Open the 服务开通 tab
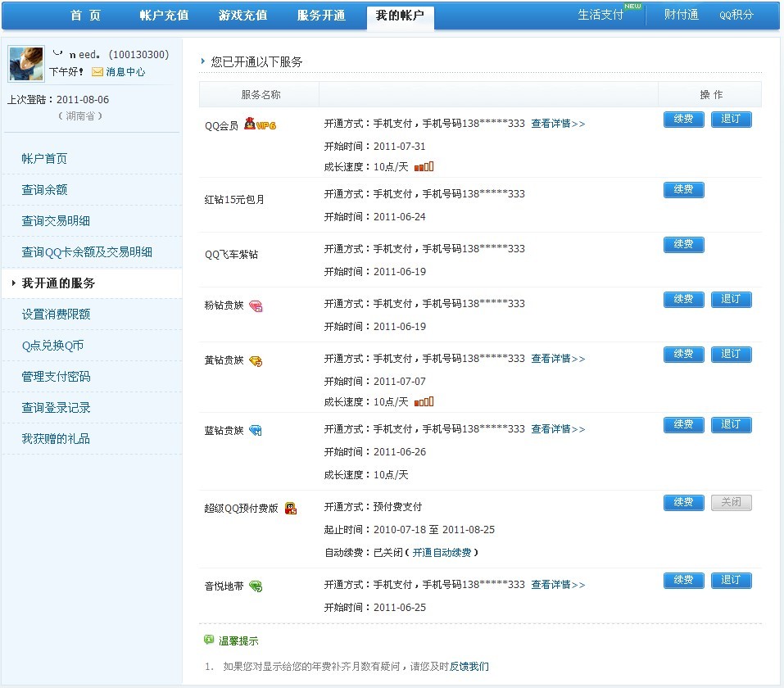Image resolution: width=784 pixels, height=688 pixels. [321, 16]
